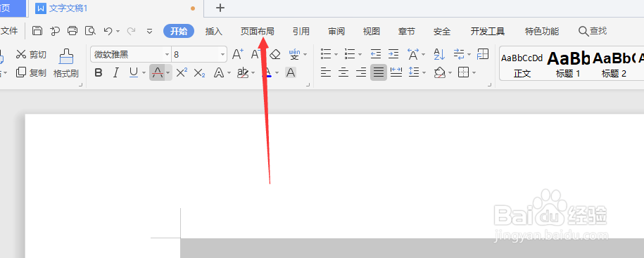
Task: Open the 特色功能 tab
Action: click(542, 31)
